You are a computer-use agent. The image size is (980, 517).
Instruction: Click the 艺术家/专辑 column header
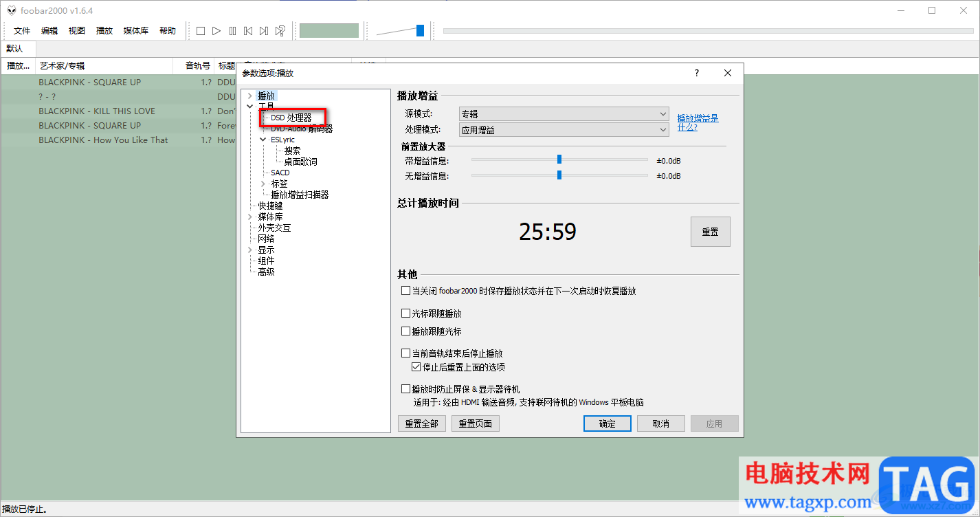[103, 65]
